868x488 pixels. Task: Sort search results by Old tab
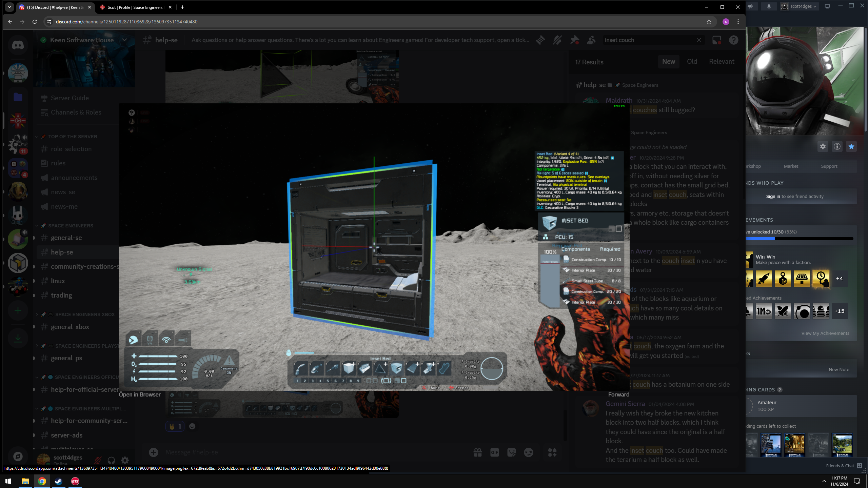click(692, 62)
